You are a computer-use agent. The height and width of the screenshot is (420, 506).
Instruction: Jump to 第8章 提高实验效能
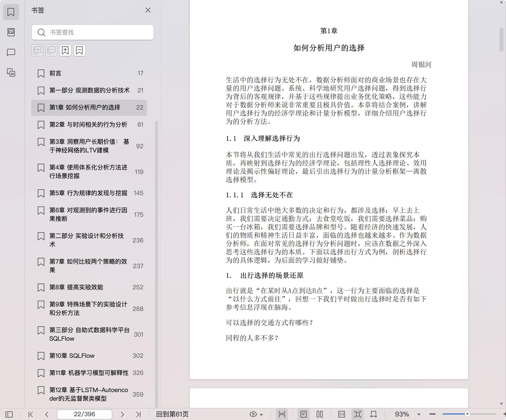tap(89, 287)
